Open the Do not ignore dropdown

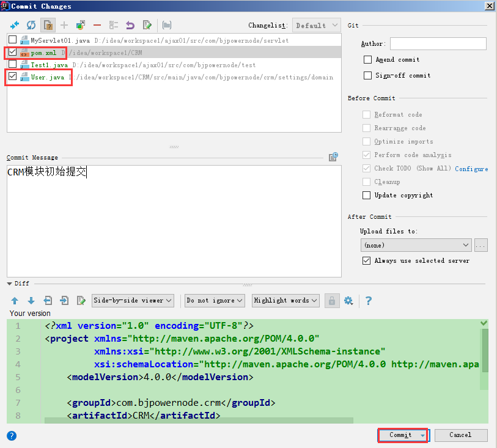tap(215, 300)
